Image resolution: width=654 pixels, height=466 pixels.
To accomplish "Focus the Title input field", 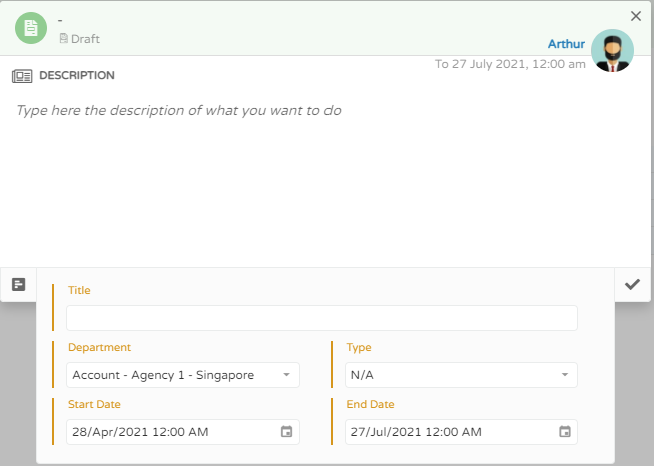I will click(x=321, y=318).
